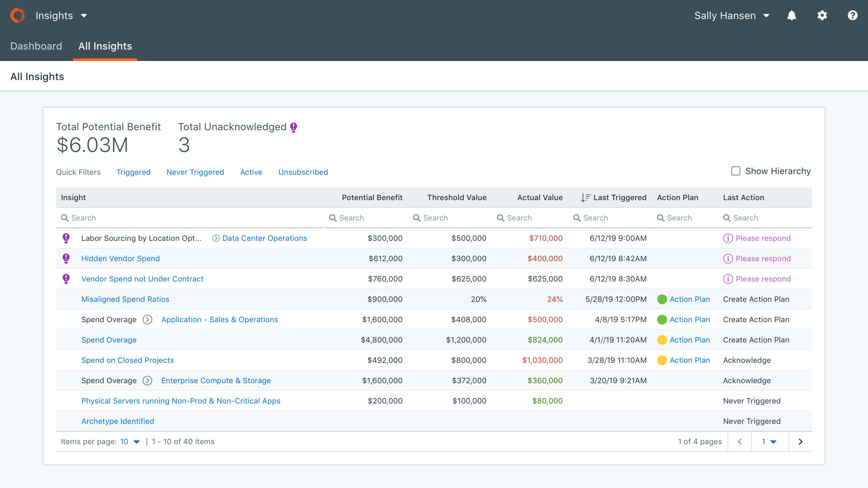Open the items per page dropdown
868x488 pixels.
click(x=130, y=441)
